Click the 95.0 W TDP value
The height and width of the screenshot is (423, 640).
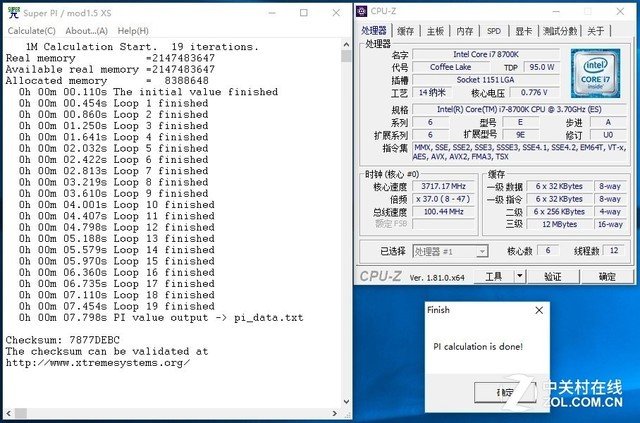tap(542, 67)
